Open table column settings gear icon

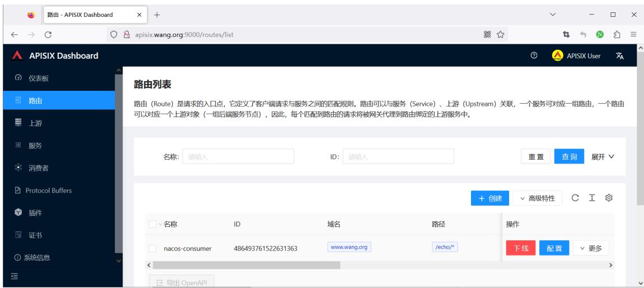click(609, 198)
